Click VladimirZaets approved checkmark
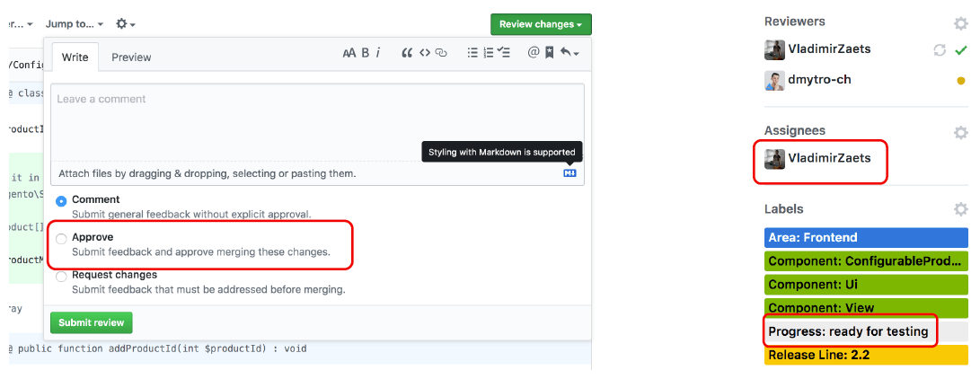This screenshot has height=379, width=980. pos(961,50)
